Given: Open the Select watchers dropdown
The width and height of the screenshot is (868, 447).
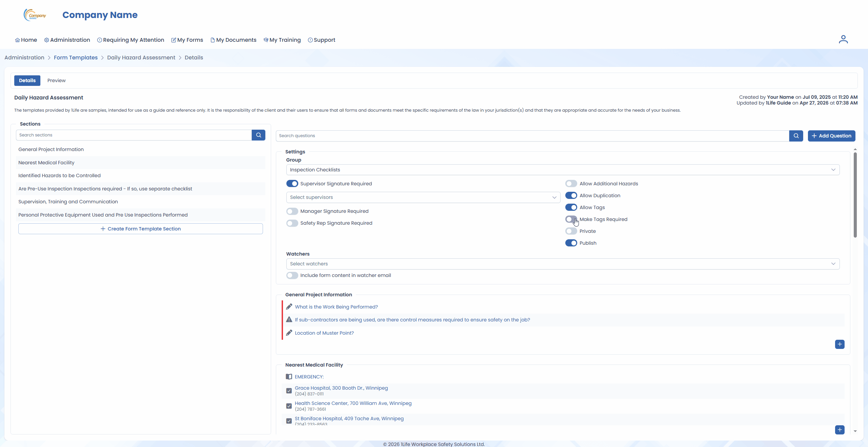Looking at the screenshot, I should pos(563,264).
